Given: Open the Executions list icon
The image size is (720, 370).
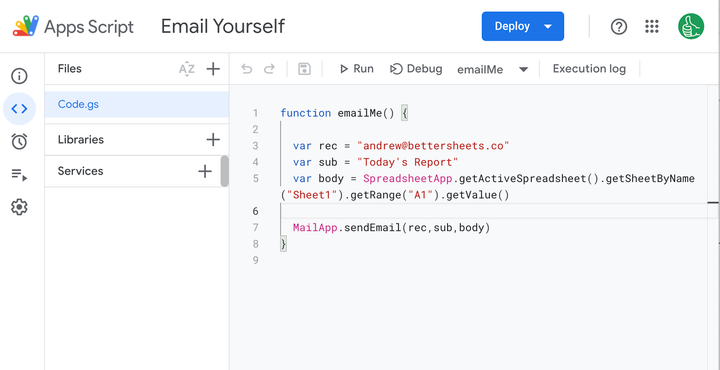Looking at the screenshot, I should pyautogui.click(x=19, y=174).
